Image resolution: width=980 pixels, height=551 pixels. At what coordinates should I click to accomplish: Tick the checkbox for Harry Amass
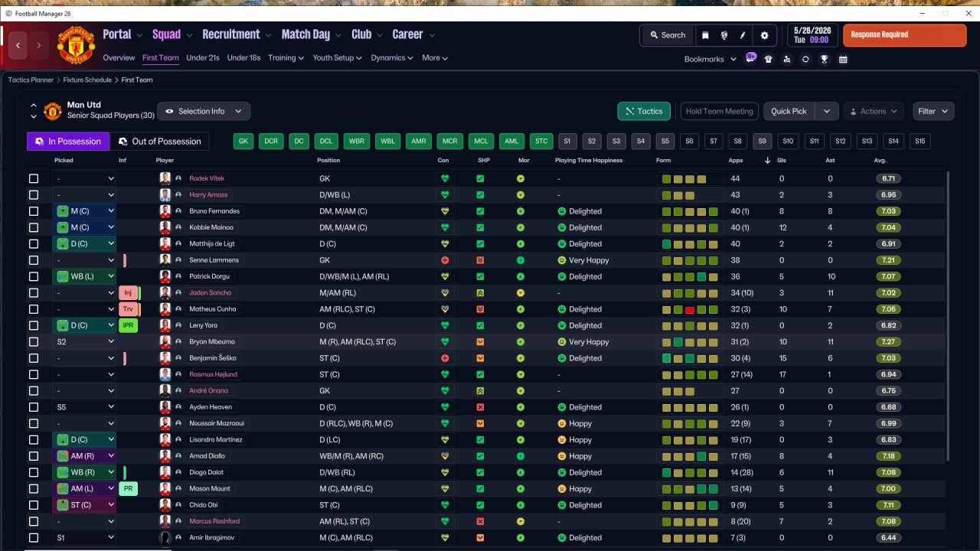(34, 195)
